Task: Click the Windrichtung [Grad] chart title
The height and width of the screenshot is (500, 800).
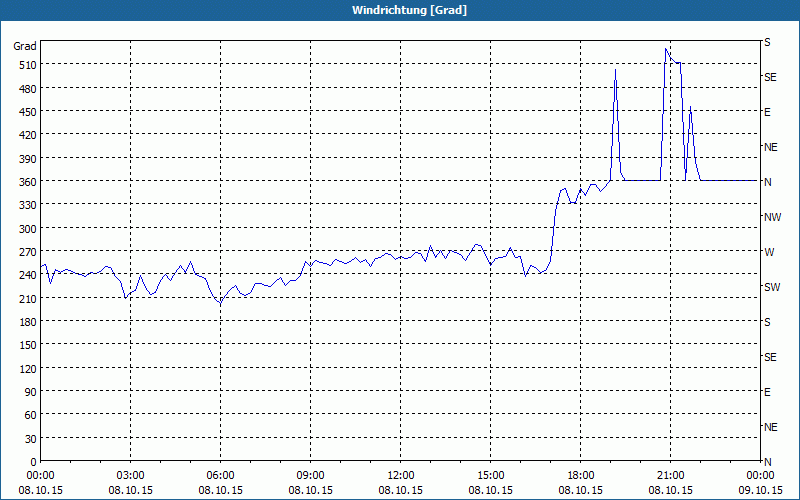Action: tap(409, 10)
